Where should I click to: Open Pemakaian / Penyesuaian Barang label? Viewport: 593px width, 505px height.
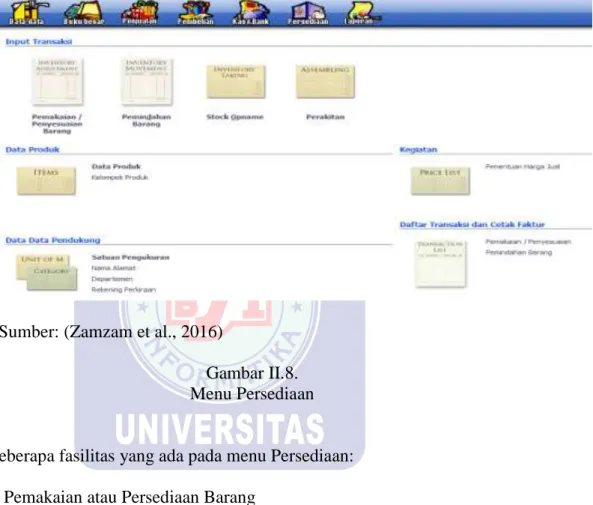(x=57, y=124)
